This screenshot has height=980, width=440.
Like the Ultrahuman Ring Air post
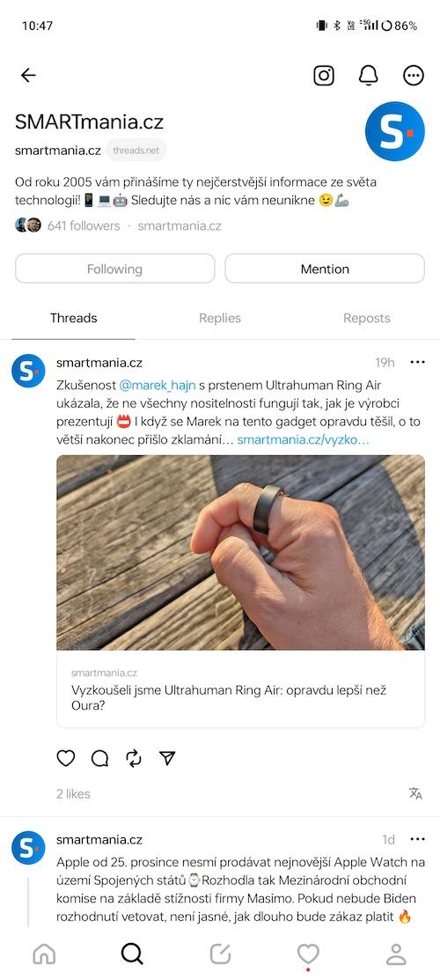pyautogui.click(x=66, y=758)
